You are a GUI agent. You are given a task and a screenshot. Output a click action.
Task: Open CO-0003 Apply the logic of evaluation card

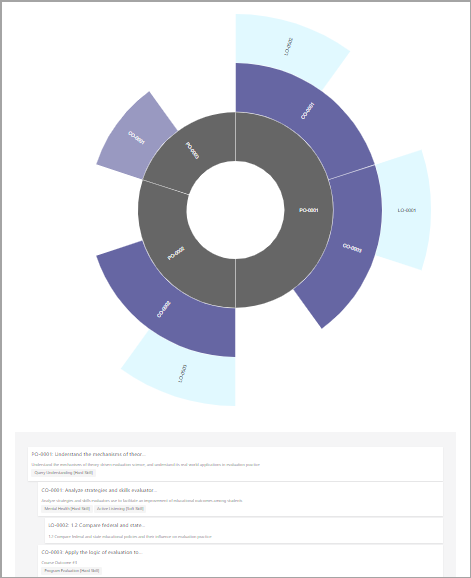click(240, 561)
